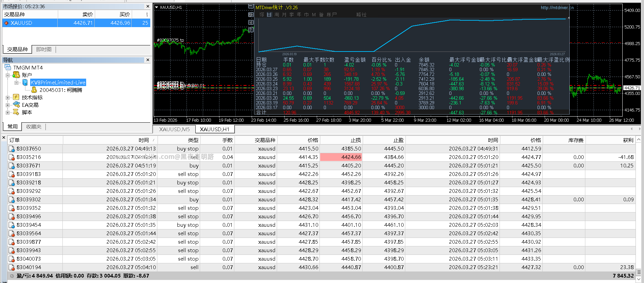Click order icon for order 83037650
The height and width of the screenshot is (283, 644).
[x=12, y=149]
